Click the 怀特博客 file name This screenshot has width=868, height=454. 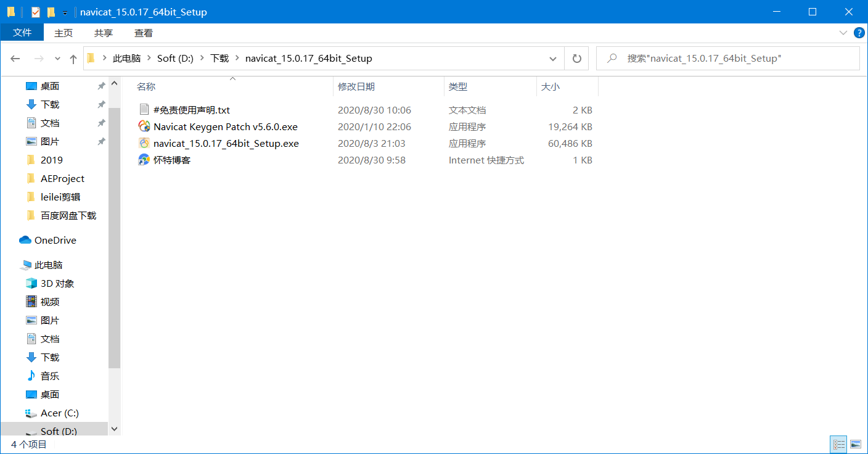(x=172, y=160)
